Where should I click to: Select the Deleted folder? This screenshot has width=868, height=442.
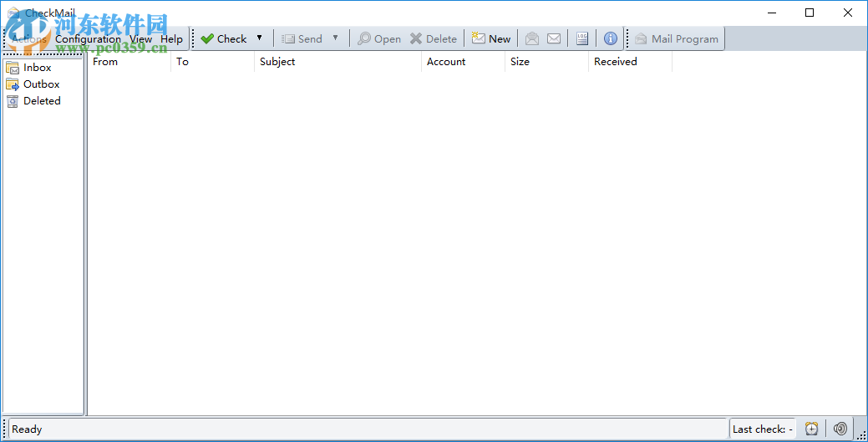point(33,101)
